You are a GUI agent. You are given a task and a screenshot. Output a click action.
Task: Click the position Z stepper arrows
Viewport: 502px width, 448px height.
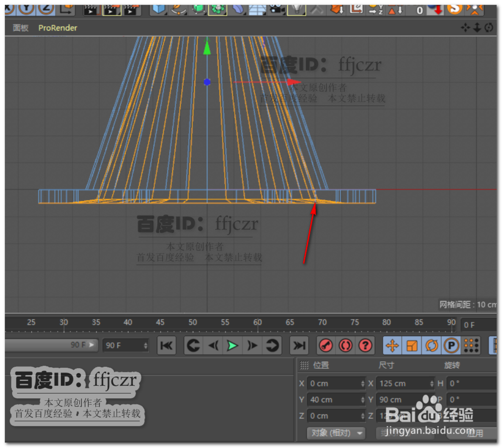(363, 416)
